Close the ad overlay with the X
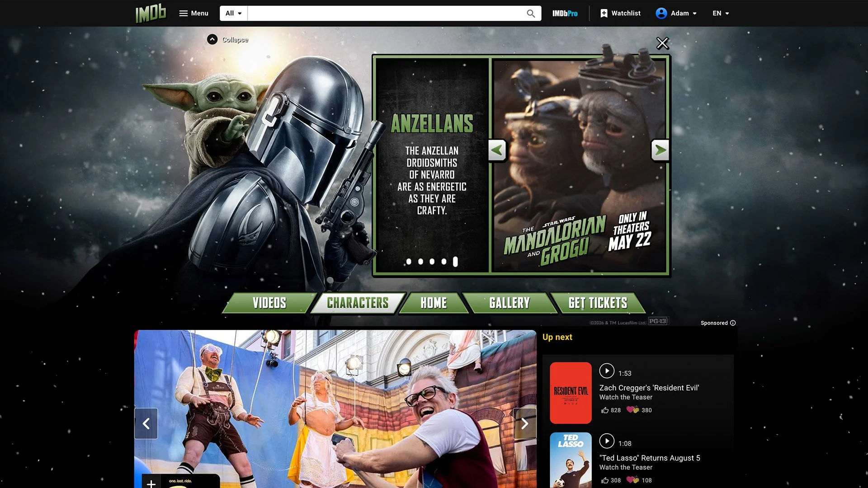Viewport: 868px width, 488px height. click(x=662, y=43)
